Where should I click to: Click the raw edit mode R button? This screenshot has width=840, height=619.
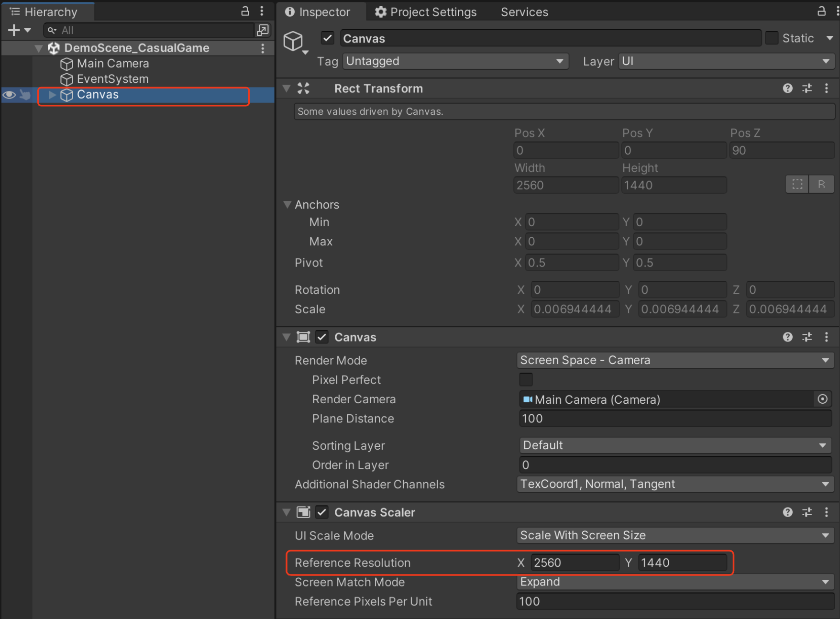[821, 184]
